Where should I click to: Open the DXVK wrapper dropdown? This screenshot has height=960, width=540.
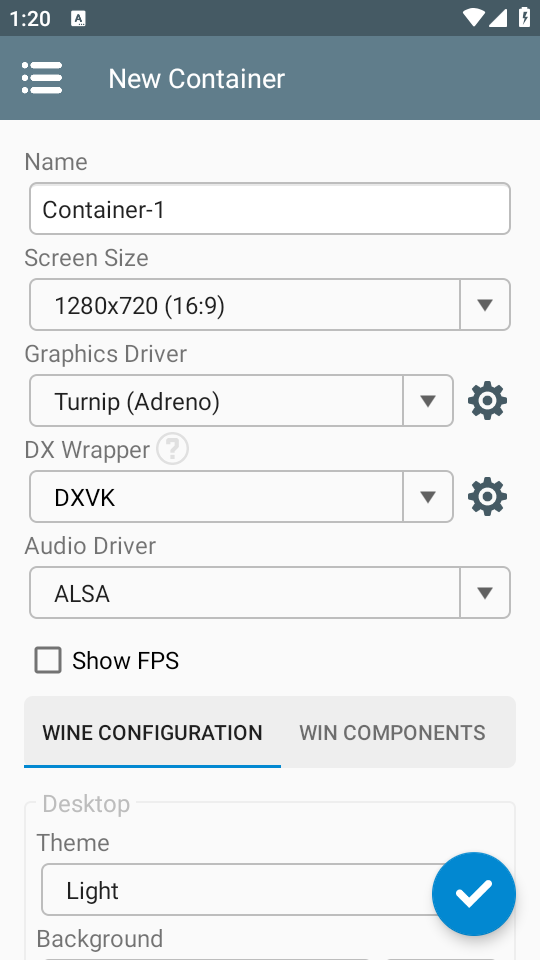pyautogui.click(x=241, y=497)
